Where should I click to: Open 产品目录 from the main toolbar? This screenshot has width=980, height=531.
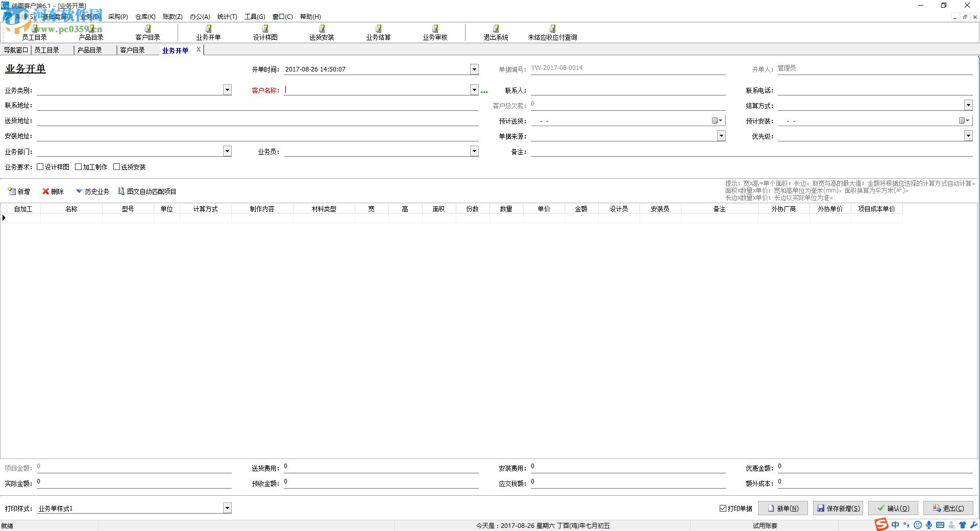(x=91, y=33)
